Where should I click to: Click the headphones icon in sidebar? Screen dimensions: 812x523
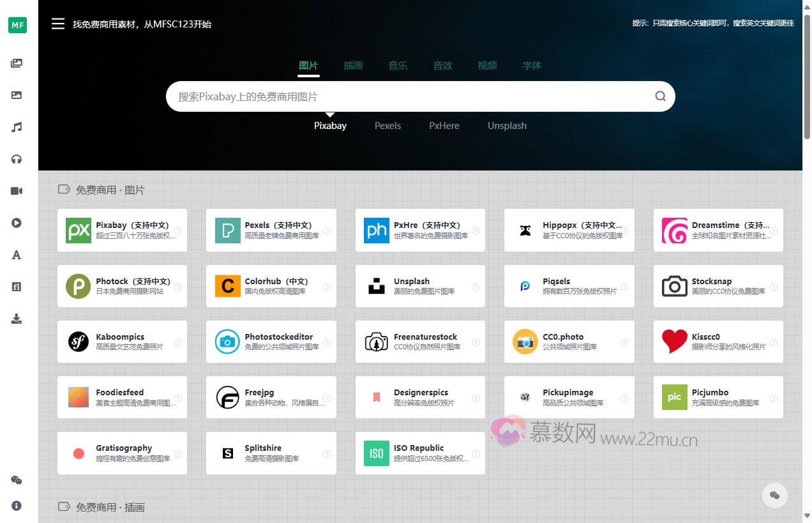17,159
